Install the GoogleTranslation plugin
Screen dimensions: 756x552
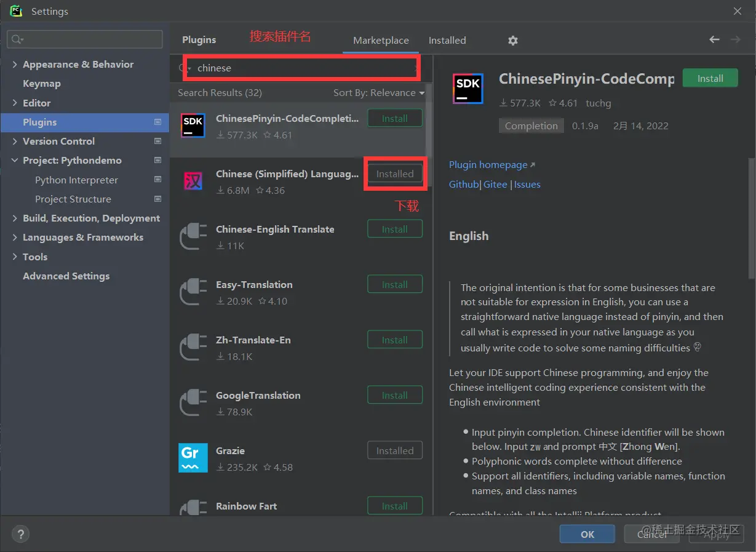[x=395, y=395]
